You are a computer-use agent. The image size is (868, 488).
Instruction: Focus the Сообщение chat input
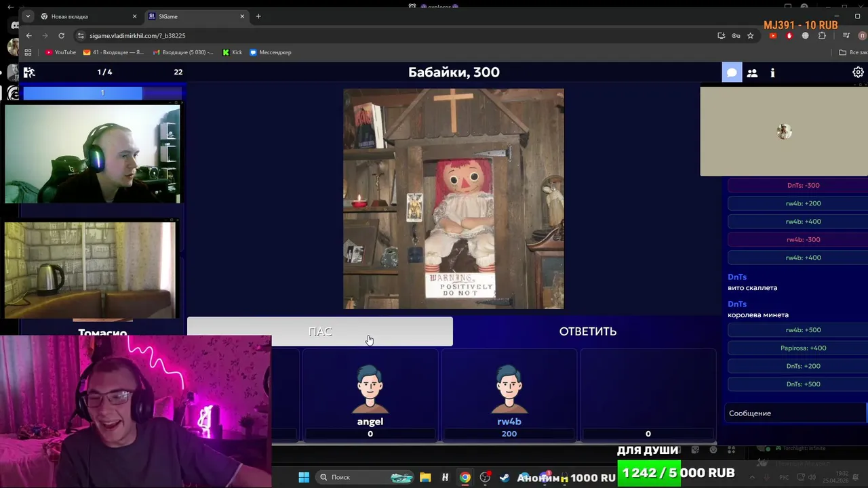point(797,413)
